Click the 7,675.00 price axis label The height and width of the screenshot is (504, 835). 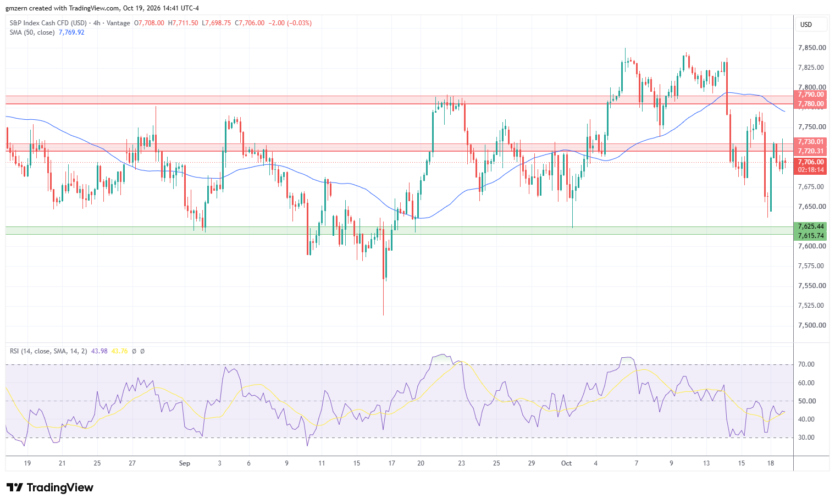(x=811, y=187)
